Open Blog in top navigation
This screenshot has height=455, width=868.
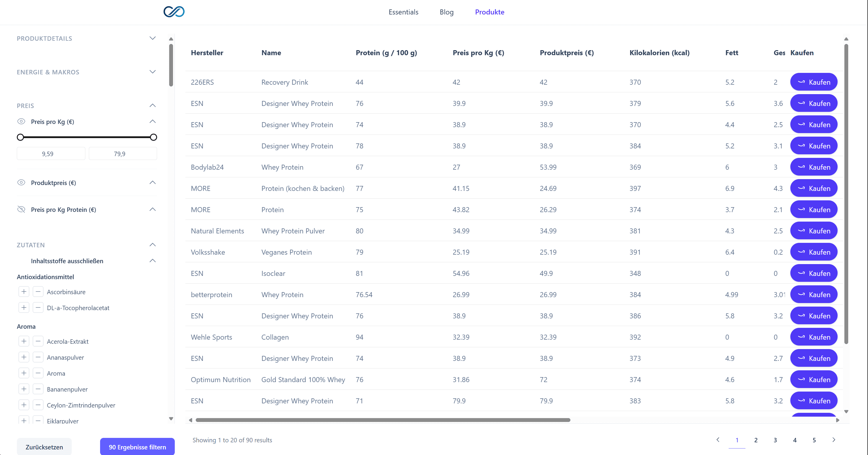pos(446,12)
